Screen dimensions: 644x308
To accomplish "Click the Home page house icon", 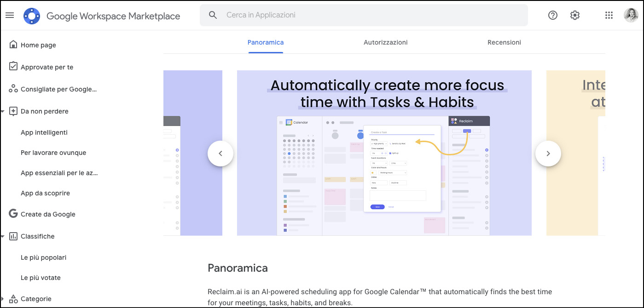I will (x=13, y=45).
